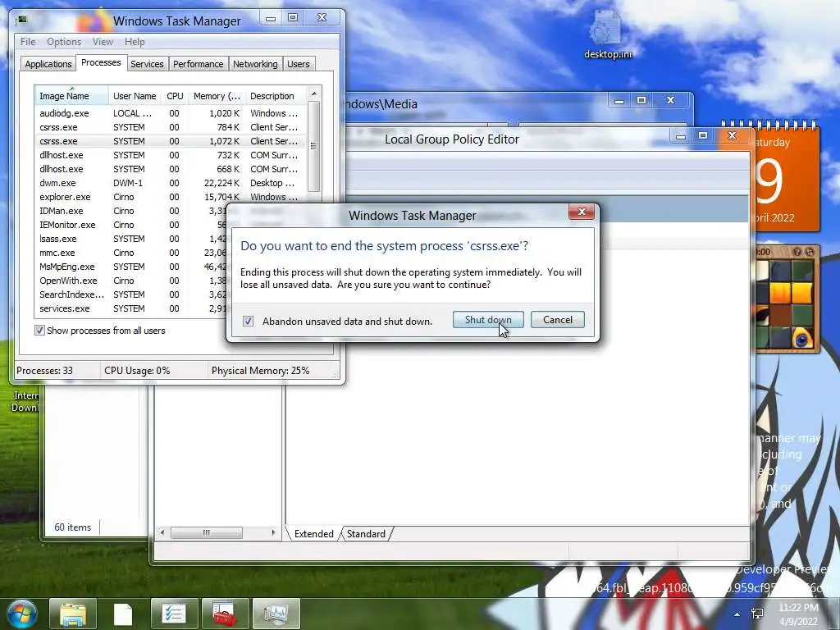
Task: Click right arrow of Policy Editor horizontal scrollbar
Action: (273, 532)
